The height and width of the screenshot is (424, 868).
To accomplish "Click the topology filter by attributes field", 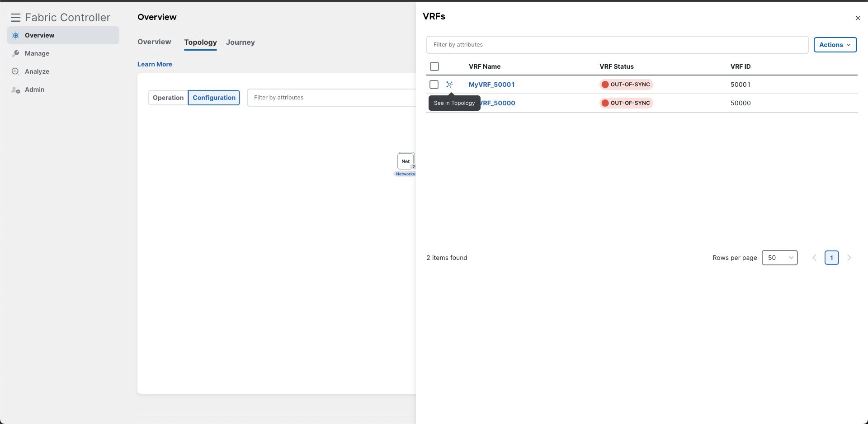I will pyautogui.click(x=331, y=98).
